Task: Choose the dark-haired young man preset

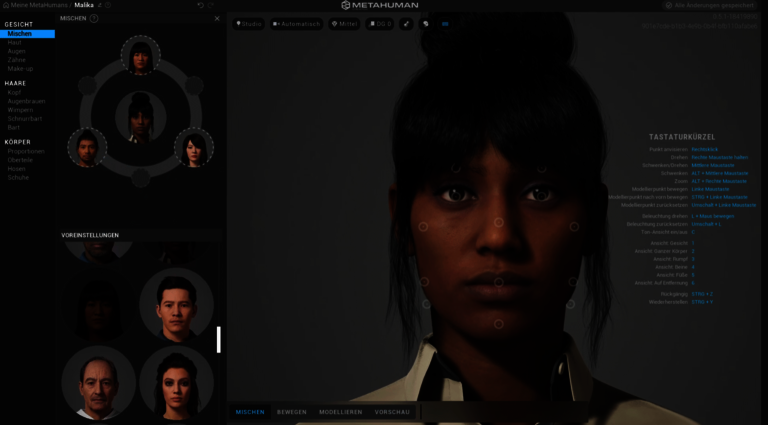Action: point(176,305)
